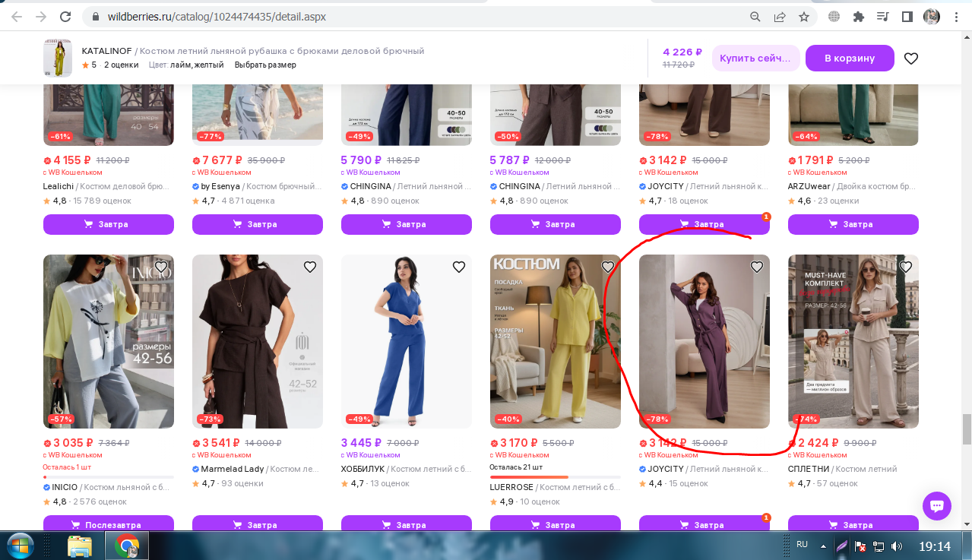Add KATALINOF suit to favorites heart

(911, 59)
